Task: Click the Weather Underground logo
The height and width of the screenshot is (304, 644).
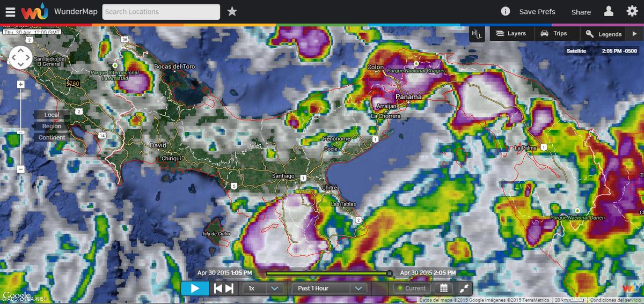Action: [35, 11]
